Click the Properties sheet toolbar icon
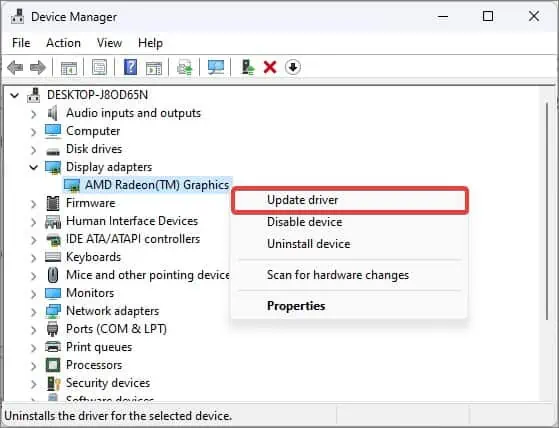This screenshot has width=559, height=428. (x=99, y=67)
